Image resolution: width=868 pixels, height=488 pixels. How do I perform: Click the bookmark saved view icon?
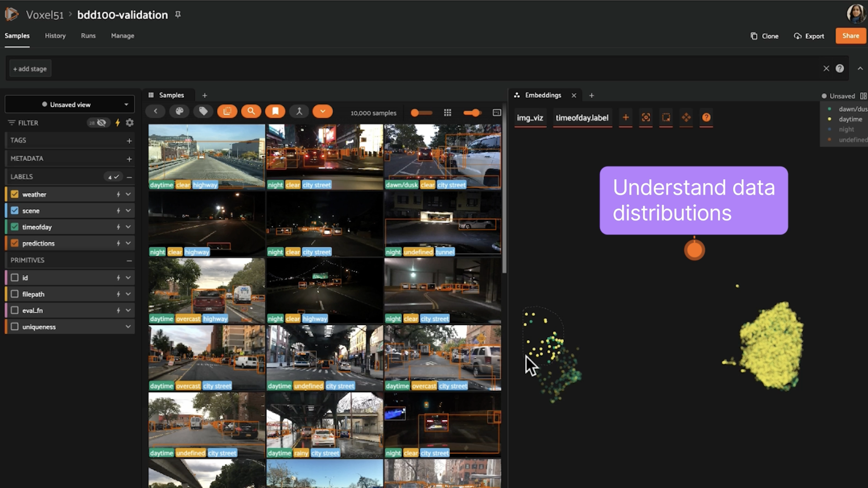pos(275,112)
